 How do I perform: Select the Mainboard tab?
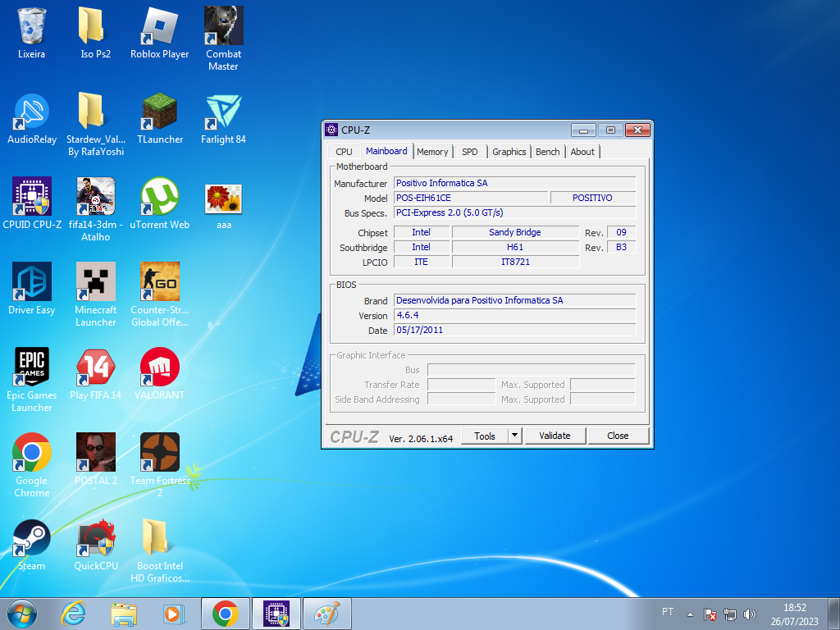pyautogui.click(x=386, y=151)
